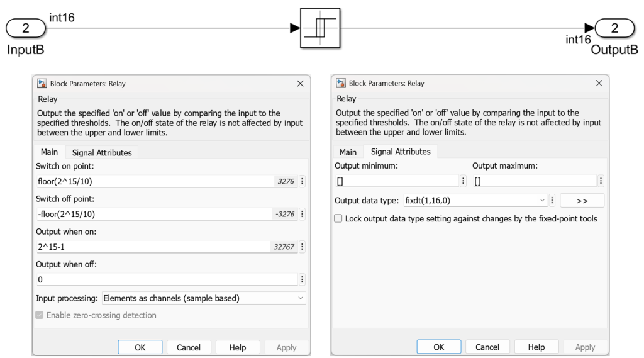Close the left Relay parameters dialog
Image resolution: width=644 pixels, height=358 pixels.
300,84
